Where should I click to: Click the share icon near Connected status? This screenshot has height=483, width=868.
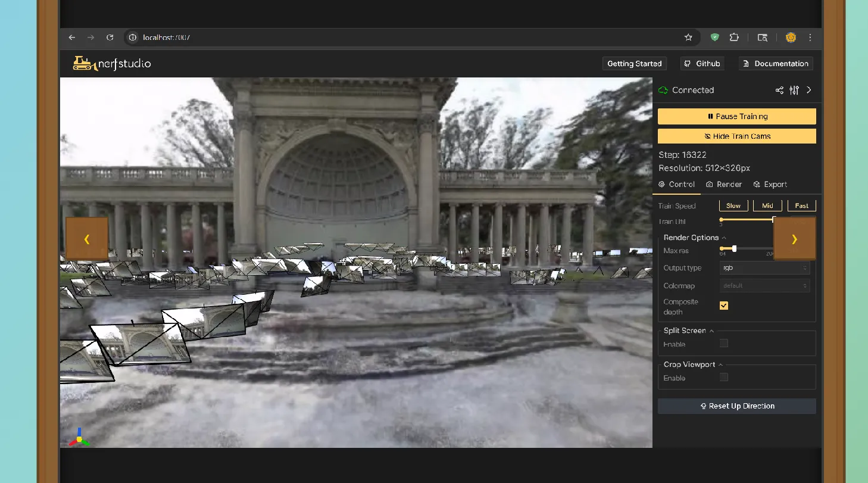click(779, 90)
